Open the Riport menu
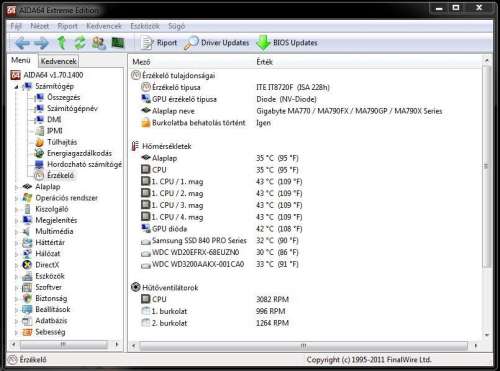This screenshot has height=371, width=500. point(67,26)
